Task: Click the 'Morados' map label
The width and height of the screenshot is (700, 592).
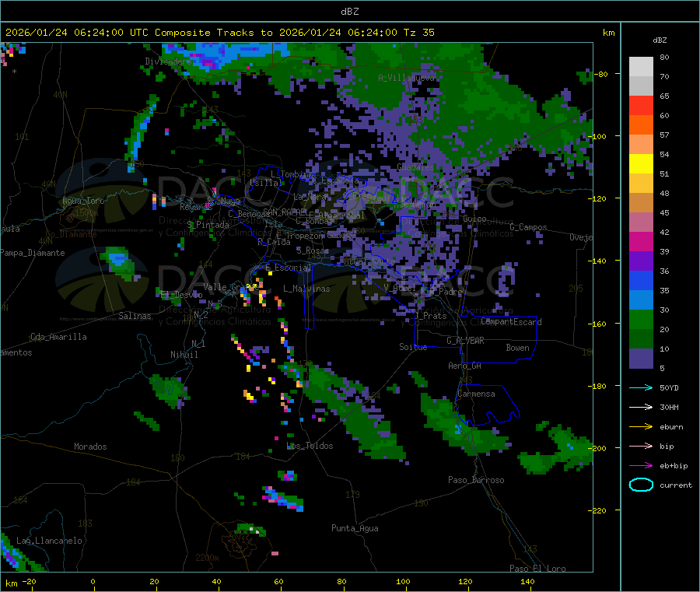Action: pyautogui.click(x=90, y=447)
